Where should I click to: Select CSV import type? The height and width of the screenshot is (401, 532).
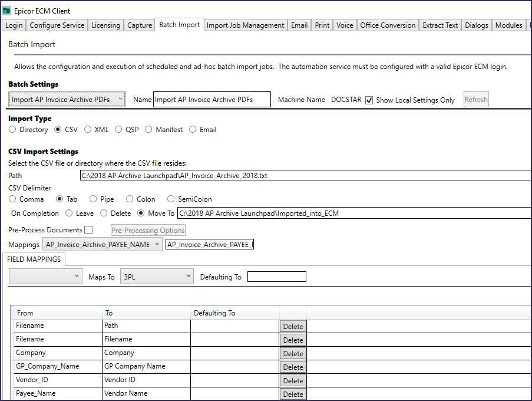(x=58, y=129)
